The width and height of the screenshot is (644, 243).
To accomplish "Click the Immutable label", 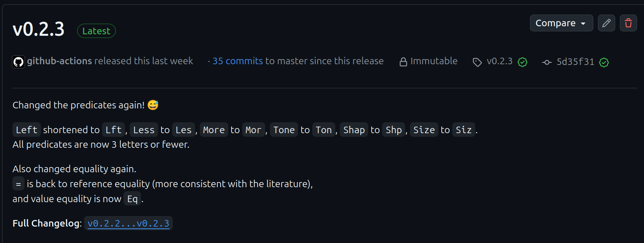I will [434, 61].
